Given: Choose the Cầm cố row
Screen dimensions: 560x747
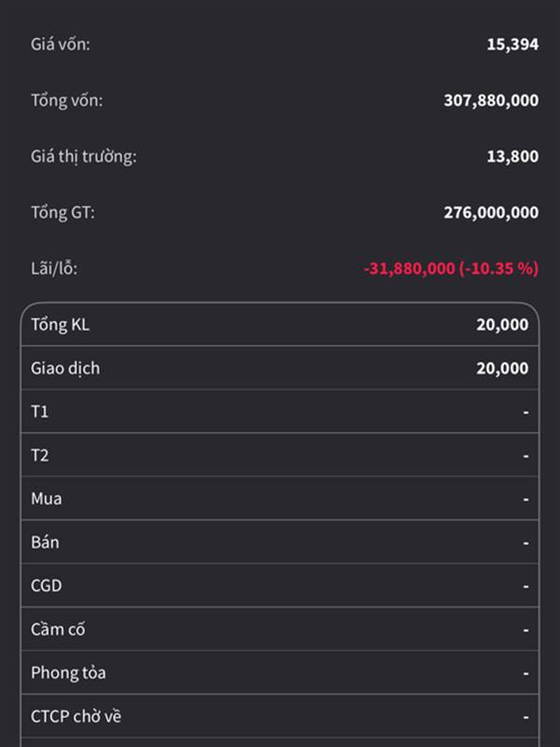Looking at the screenshot, I should click(280, 629).
